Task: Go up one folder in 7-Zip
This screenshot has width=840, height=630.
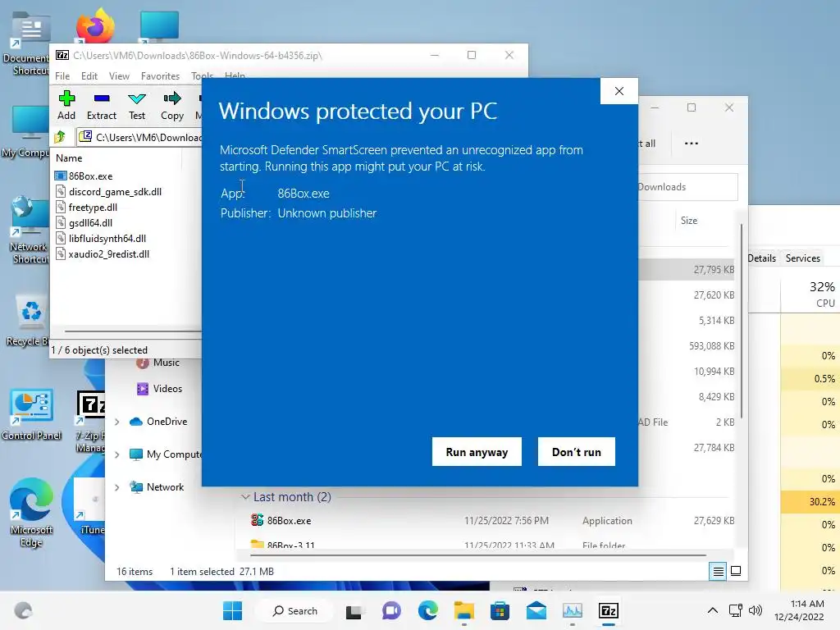Action: [60, 137]
